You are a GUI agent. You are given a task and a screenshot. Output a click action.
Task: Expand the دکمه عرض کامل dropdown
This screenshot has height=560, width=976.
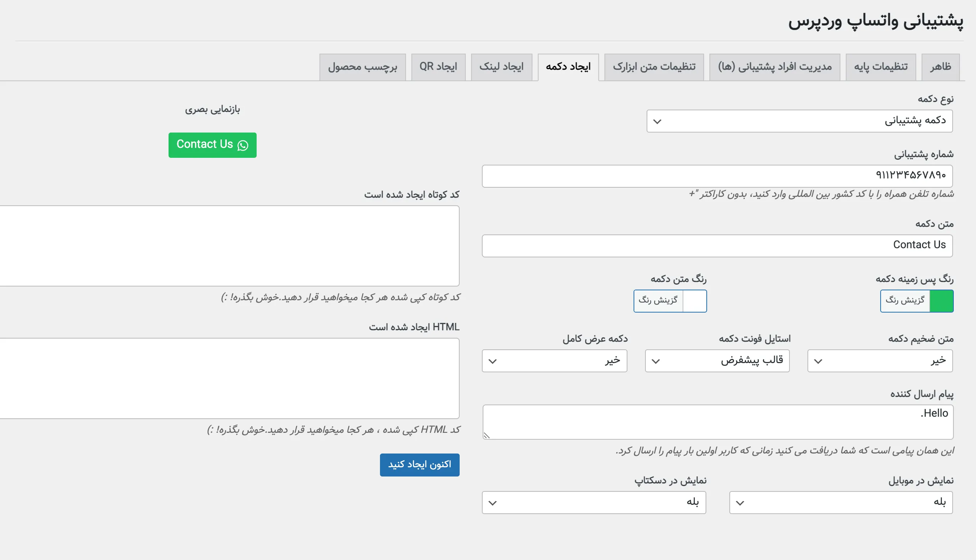point(555,361)
